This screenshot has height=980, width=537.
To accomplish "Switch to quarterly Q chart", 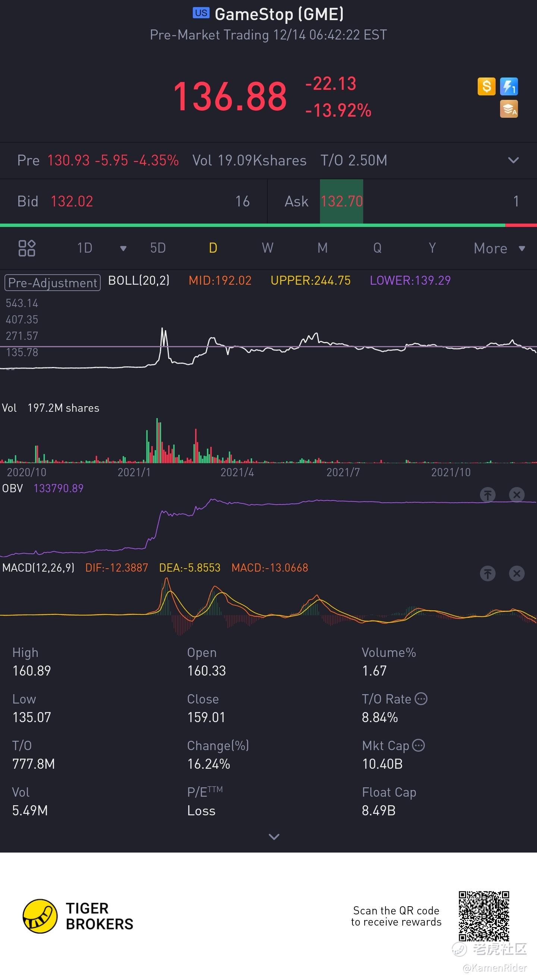I will (377, 248).
